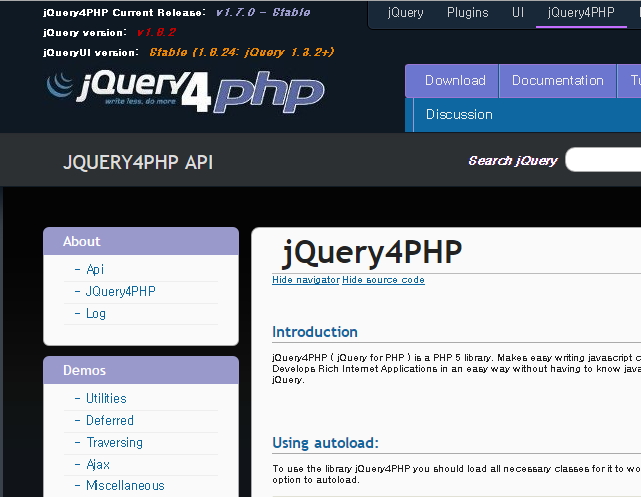Click the jQueryUI Stable version text
Screen dimensions: 641x497
click(x=242, y=52)
